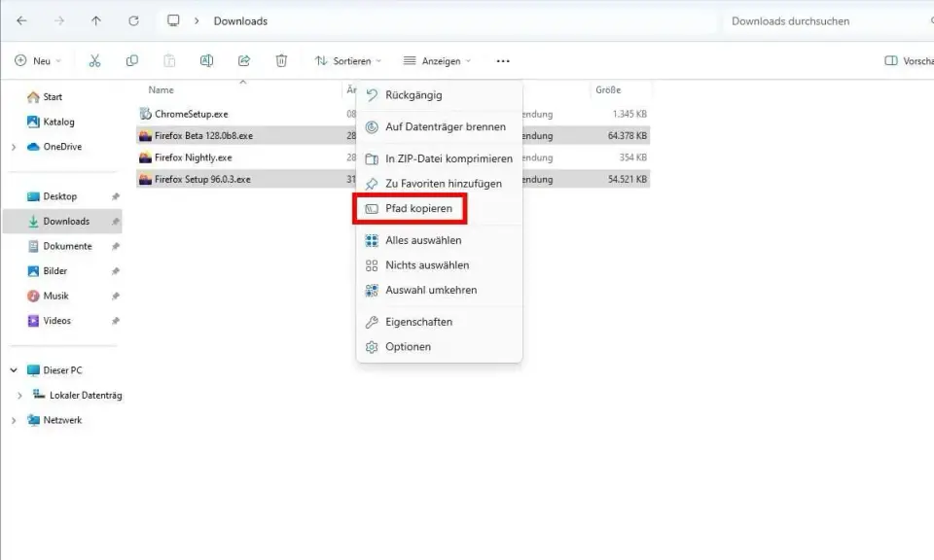The height and width of the screenshot is (560, 934).
Task: Select Downloads in the sidebar
Action: click(x=62, y=222)
